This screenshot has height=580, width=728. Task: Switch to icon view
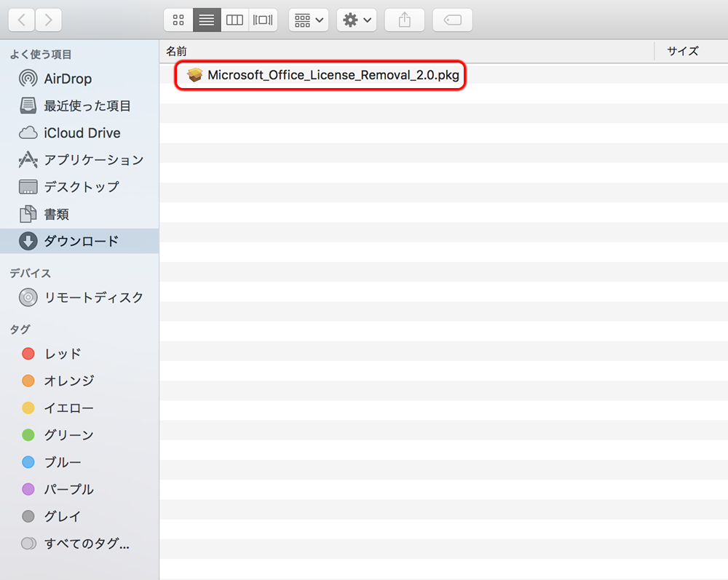point(178,20)
